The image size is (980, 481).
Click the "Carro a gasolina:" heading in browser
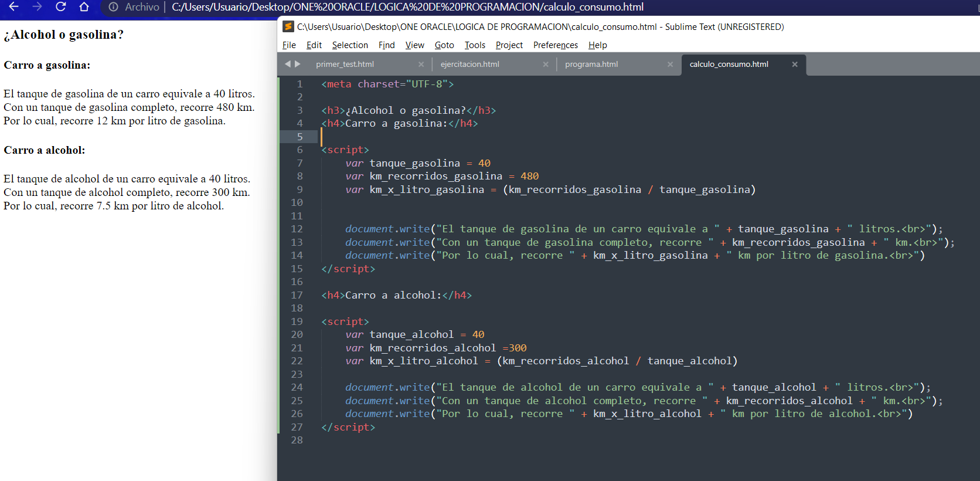(x=47, y=65)
